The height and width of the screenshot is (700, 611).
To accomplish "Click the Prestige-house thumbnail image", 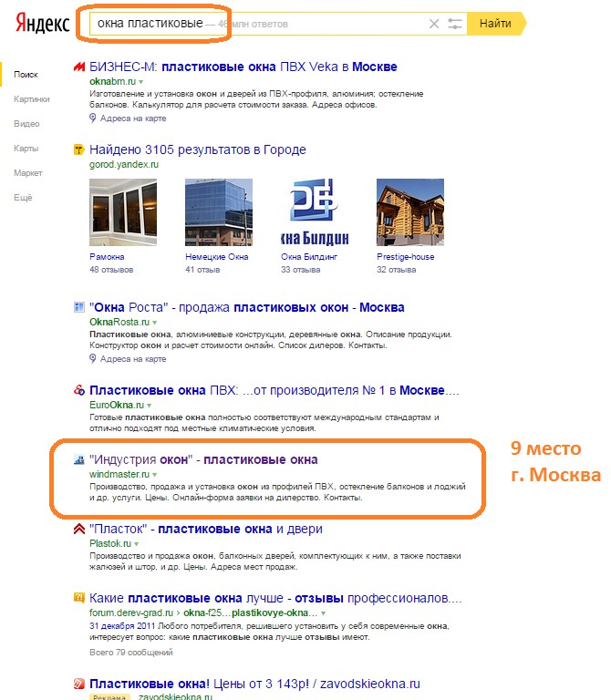I will [x=410, y=212].
